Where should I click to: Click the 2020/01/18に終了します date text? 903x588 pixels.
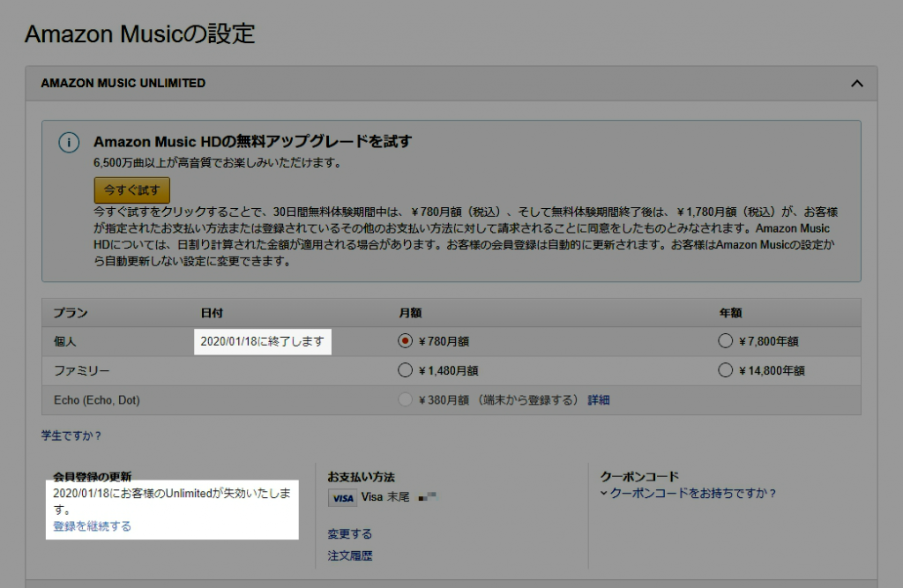(262, 341)
